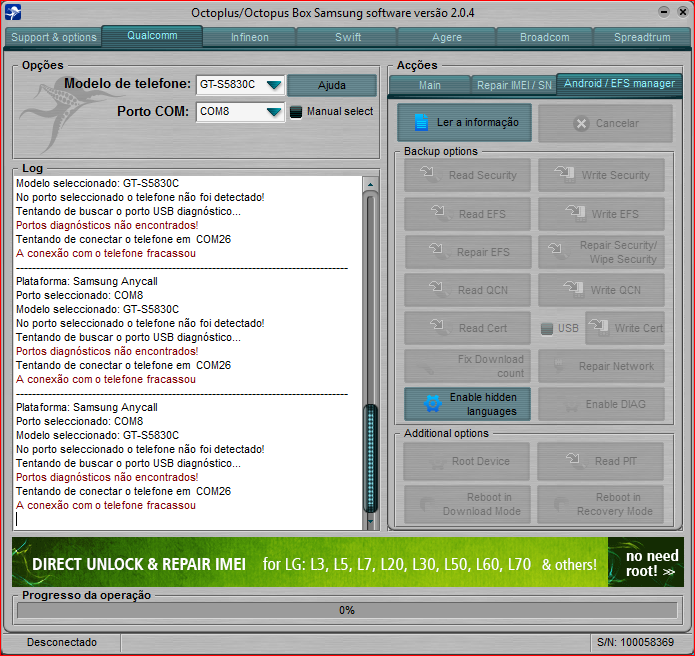Click the arrow icon on Repair EFS
This screenshot has width=695, height=656.
pyautogui.click(x=439, y=250)
